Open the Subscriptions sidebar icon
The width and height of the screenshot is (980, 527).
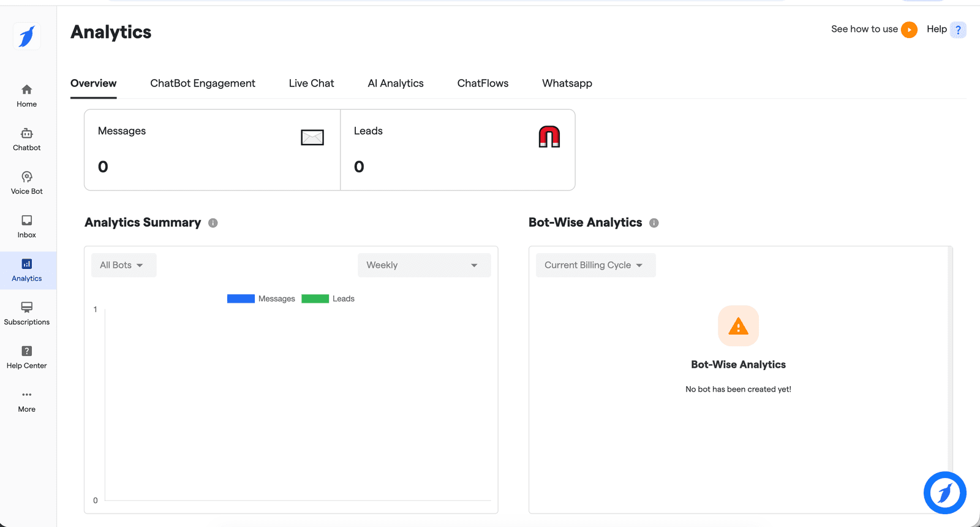(x=27, y=307)
